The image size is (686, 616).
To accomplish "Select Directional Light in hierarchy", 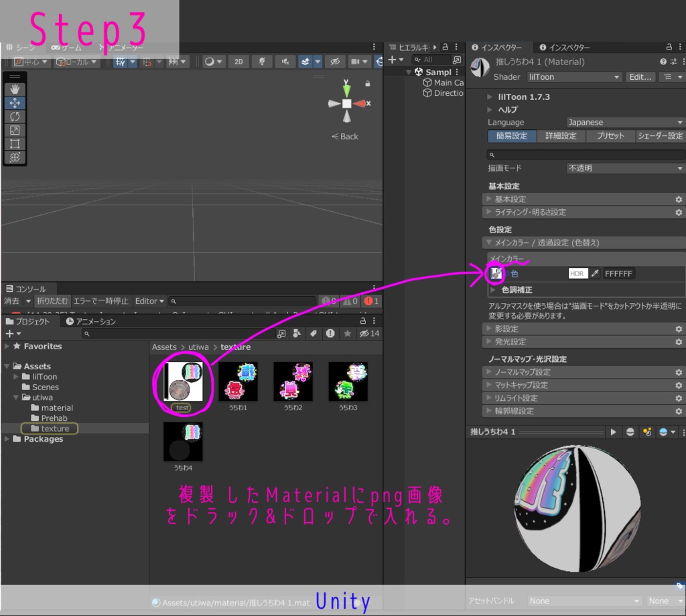I will tap(443, 93).
